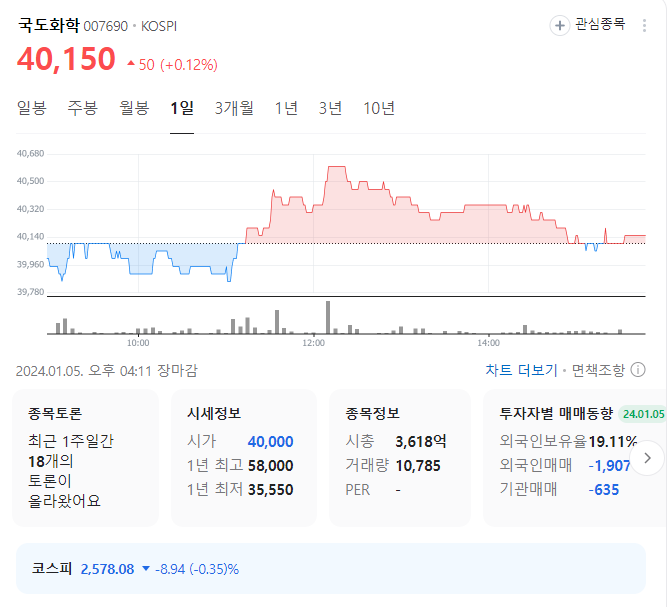This screenshot has height=607, width=667.
Task: Click the 거래량 value 10,785
Action: [x=418, y=466]
